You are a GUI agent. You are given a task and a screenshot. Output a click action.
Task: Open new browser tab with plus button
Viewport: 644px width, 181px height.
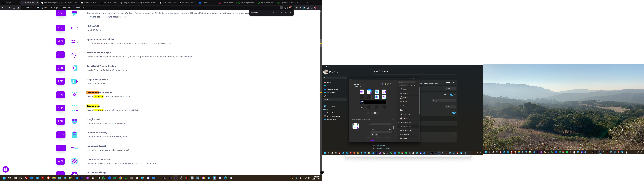point(298,3)
